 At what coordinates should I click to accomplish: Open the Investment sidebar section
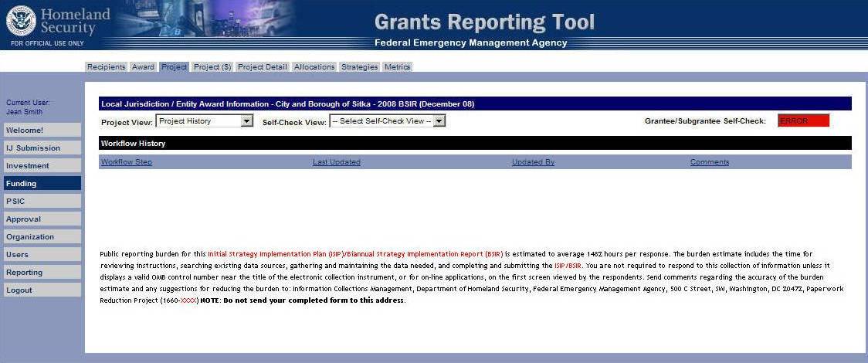(42, 165)
